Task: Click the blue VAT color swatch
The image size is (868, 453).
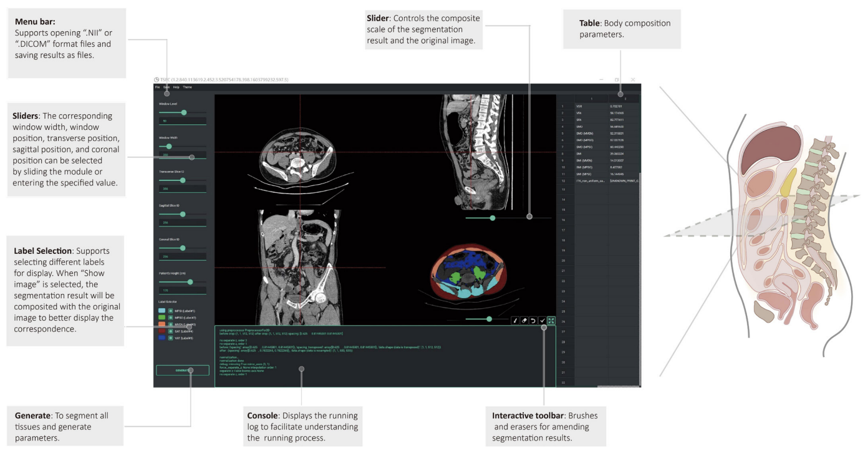Action: (x=162, y=338)
